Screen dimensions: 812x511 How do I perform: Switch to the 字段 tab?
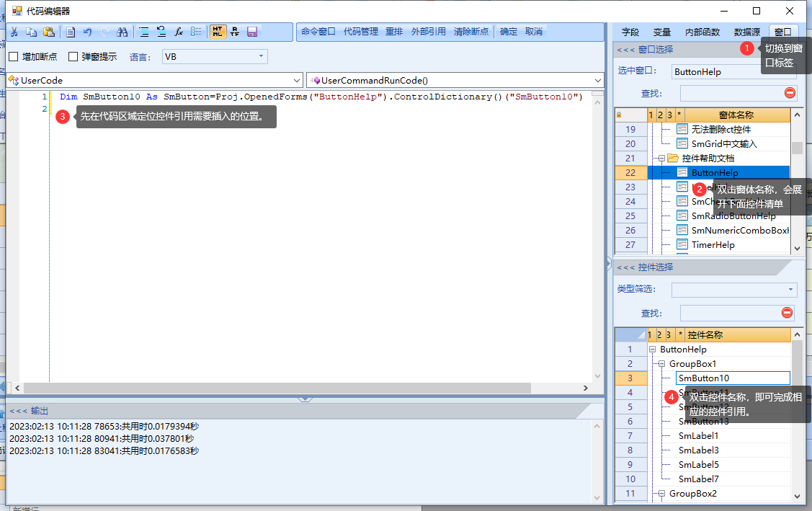(x=630, y=32)
